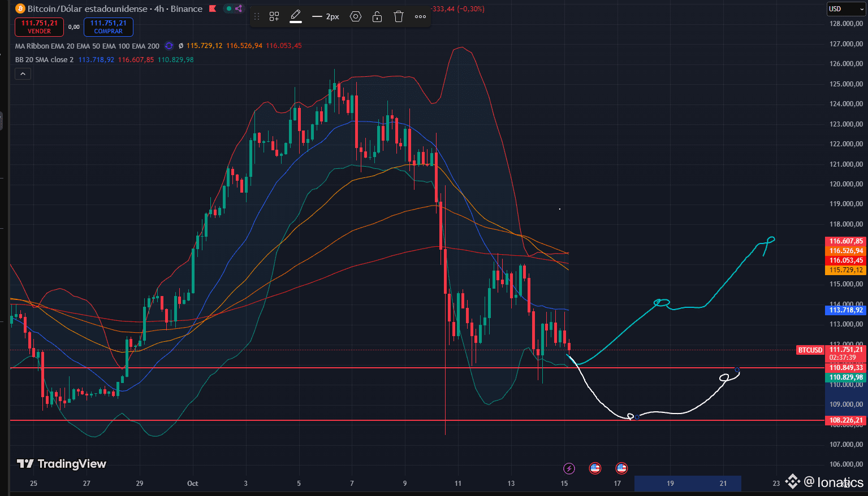868x496 pixels.
Task: Click the 120.000,00 price scale label
Action: 846,184
